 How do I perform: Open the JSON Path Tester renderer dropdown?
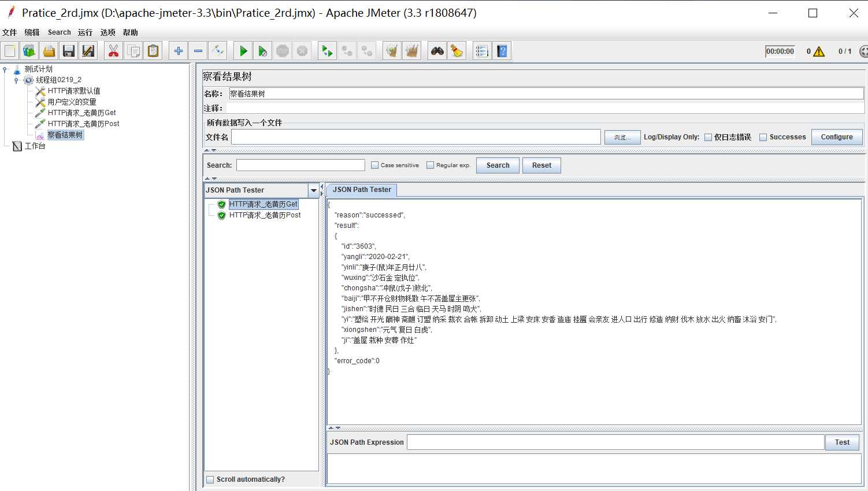(314, 190)
